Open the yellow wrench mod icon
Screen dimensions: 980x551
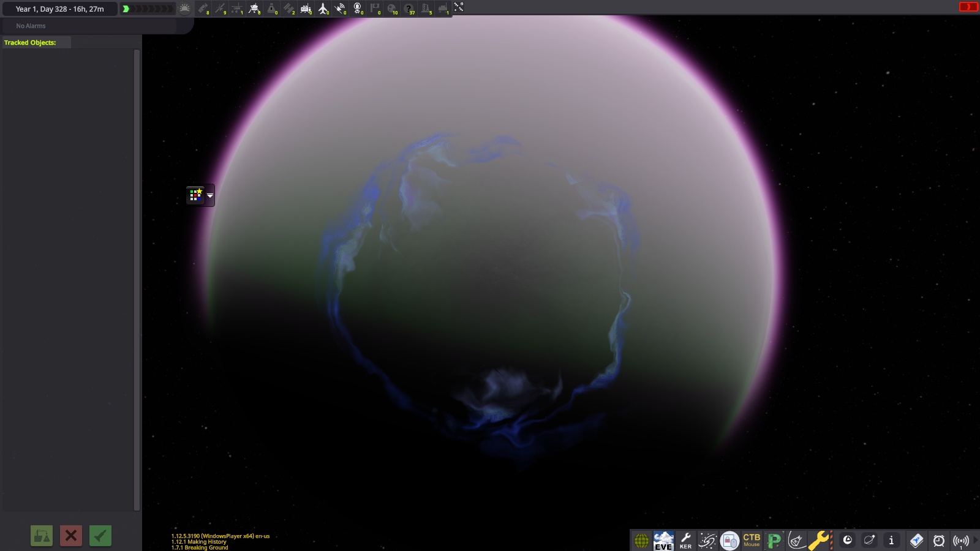point(819,541)
